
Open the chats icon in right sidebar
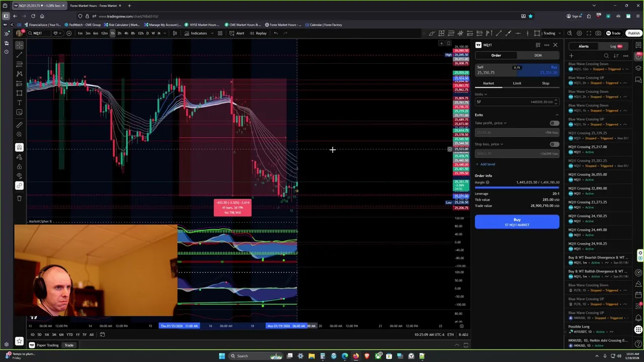[638, 79]
